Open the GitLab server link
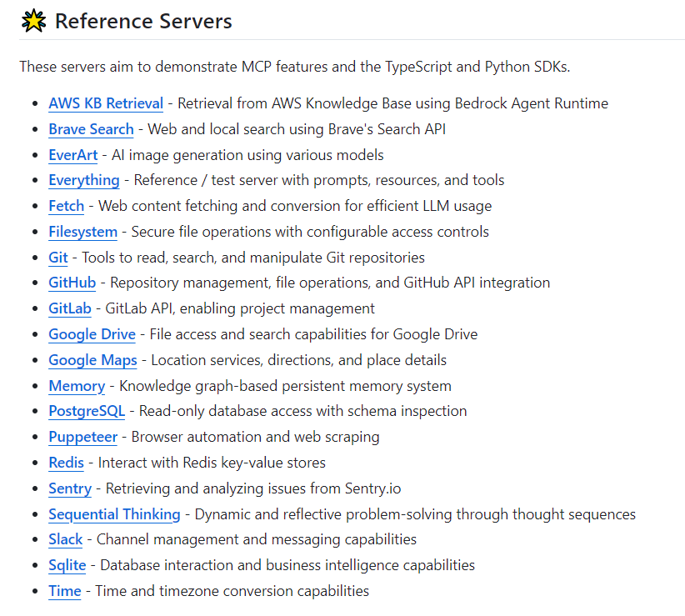This screenshot has width=685, height=616. pos(70,308)
